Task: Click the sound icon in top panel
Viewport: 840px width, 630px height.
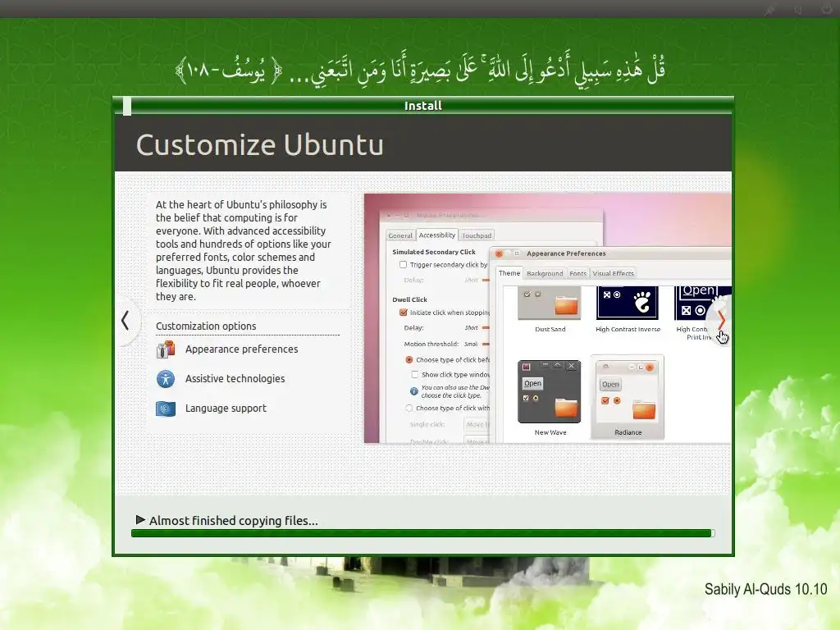Action: point(797,10)
